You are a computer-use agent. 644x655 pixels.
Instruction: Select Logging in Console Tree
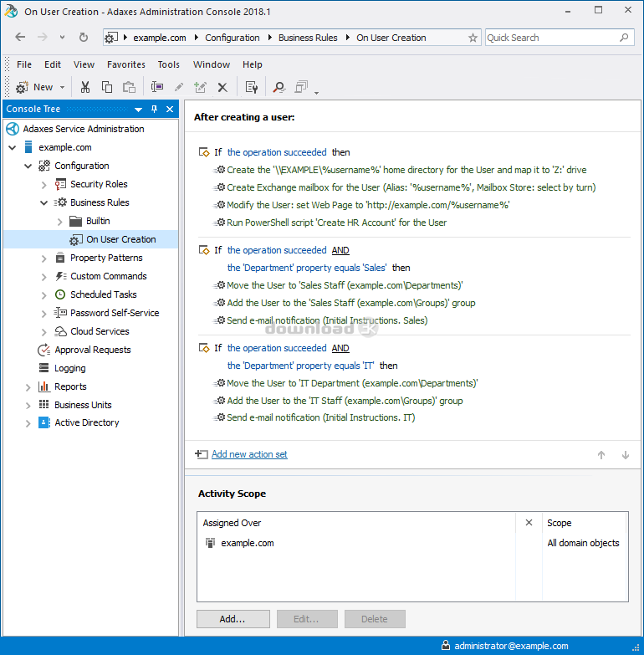point(69,368)
